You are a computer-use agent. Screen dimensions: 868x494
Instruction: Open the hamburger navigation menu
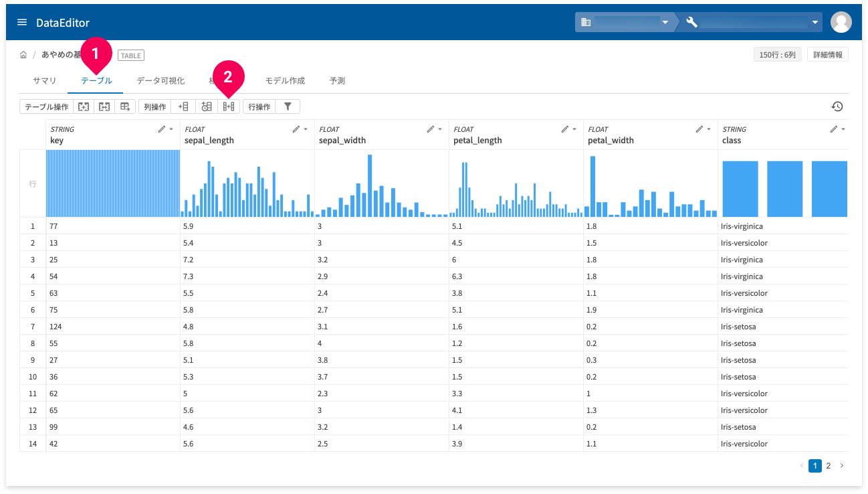click(x=22, y=22)
